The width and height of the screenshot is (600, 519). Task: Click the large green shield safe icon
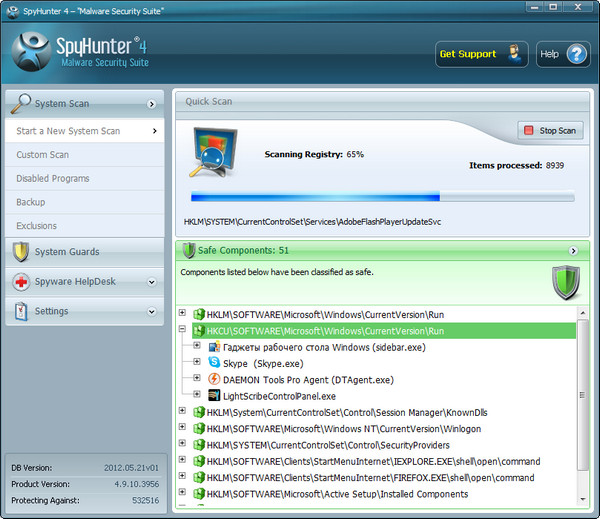point(567,282)
